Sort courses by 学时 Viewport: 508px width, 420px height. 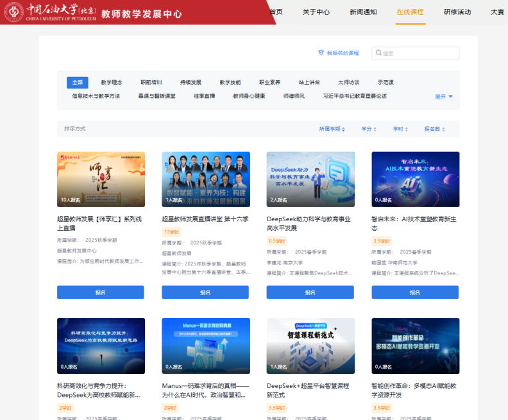pyautogui.click(x=400, y=129)
